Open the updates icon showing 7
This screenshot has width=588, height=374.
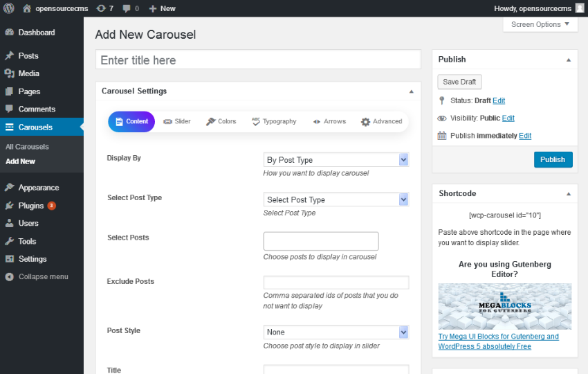[101, 8]
